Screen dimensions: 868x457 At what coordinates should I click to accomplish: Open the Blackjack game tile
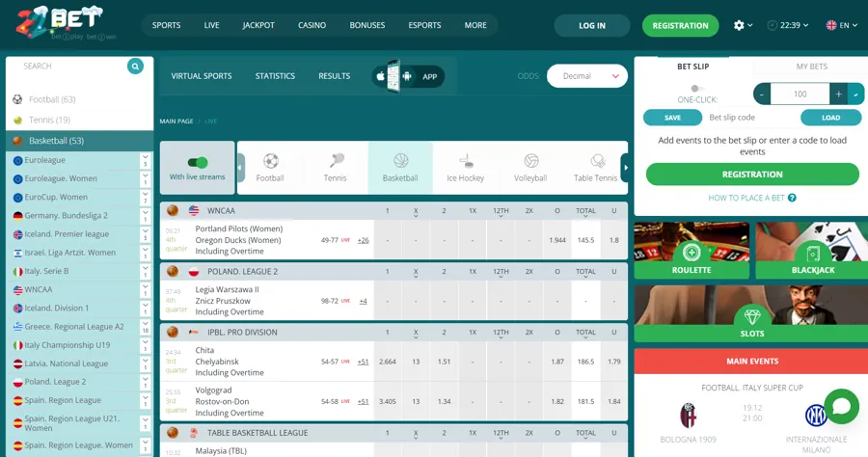[812, 251]
